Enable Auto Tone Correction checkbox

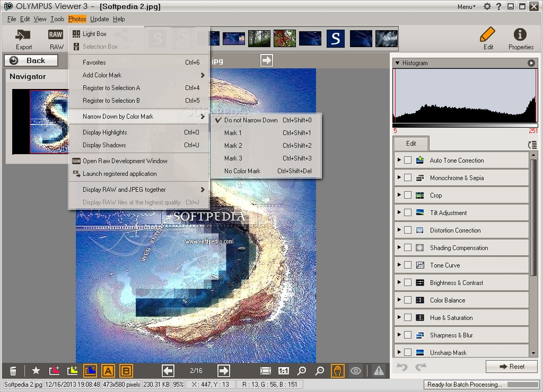click(x=408, y=160)
